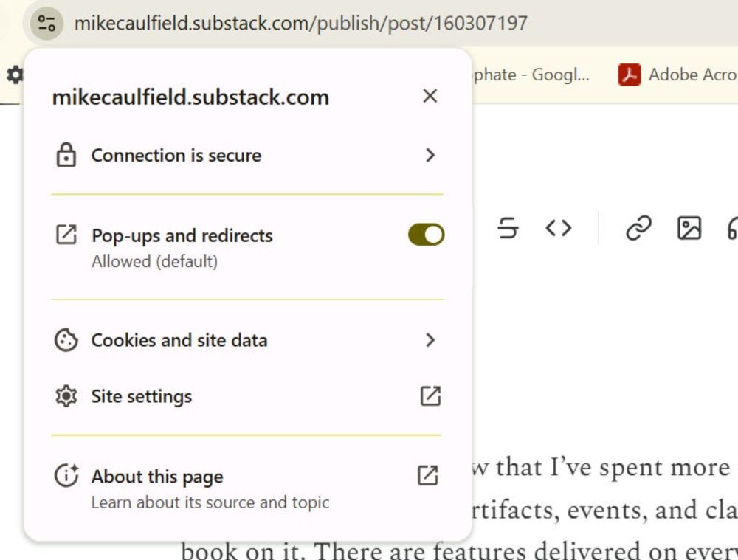Click the Pop-ups and redirects icon
The image size is (738, 560).
point(66,235)
